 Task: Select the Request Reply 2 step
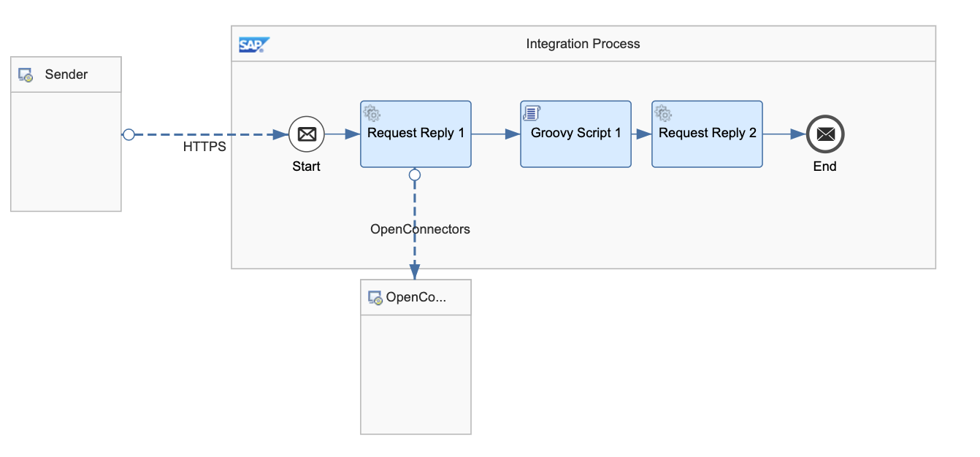pyautogui.click(x=707, y=142)
